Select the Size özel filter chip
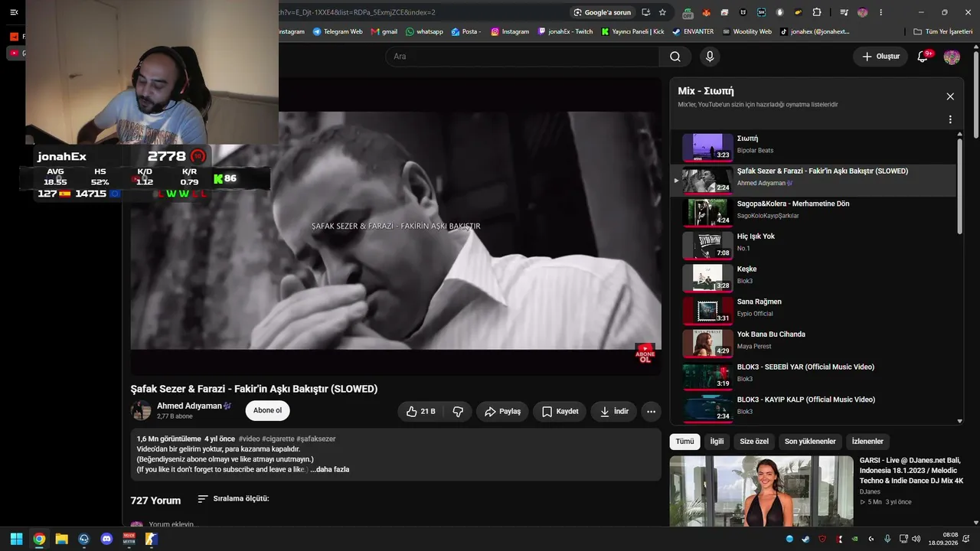Screen dimensions: 980x551 [754, 442]
